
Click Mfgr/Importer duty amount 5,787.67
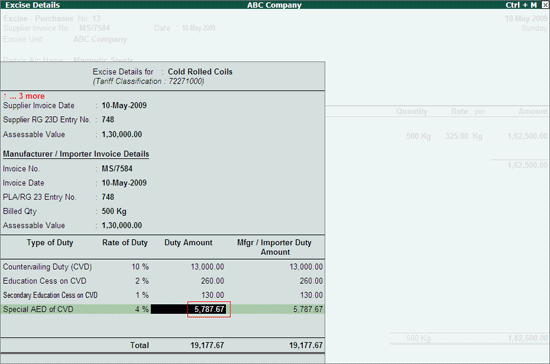(x=308, y=309)
